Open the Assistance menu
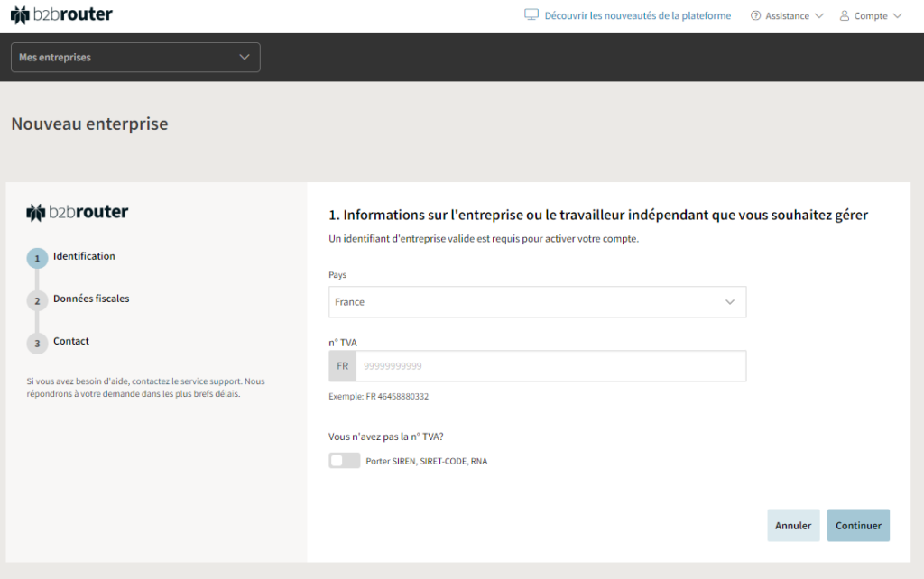The height and width of the screenshot is (579, 924). (787, 16)
